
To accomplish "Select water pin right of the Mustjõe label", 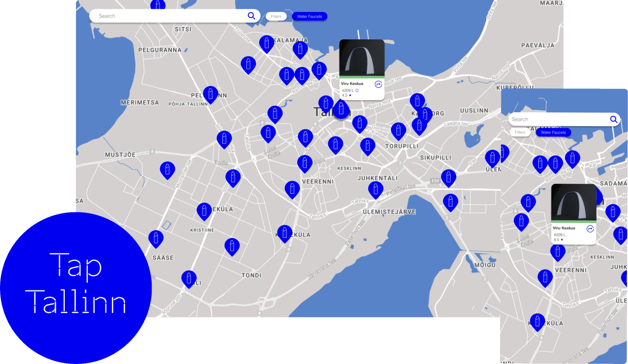I will point(168,170).
